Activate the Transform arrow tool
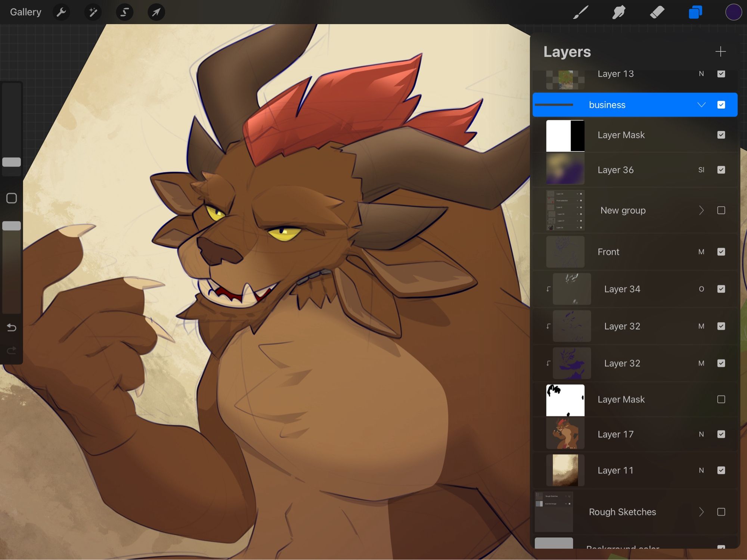This screenshot has height=560, width=747. tap(156, 12)
